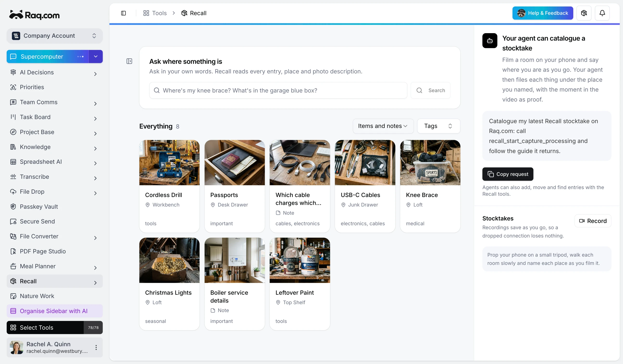Start a stocktake with Record

tap(592, 221)
